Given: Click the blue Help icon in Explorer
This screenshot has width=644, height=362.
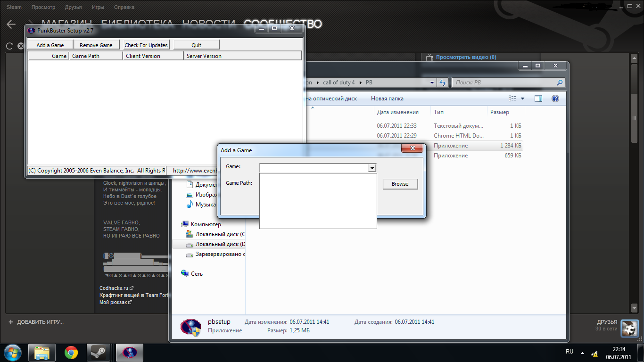Looking at the screenshot, I should 555,99.
